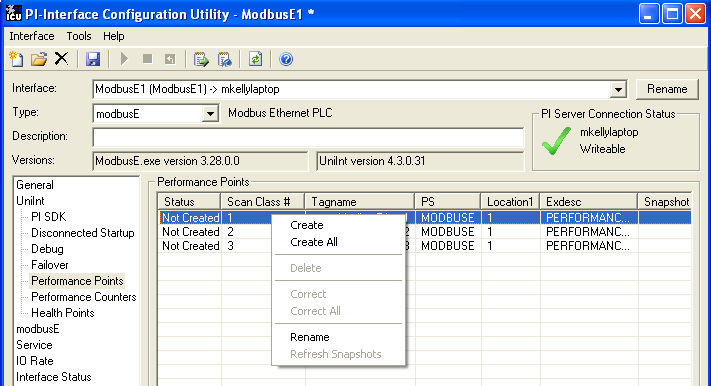Select modbusE in the left tree
The height and width of the screenshot is (386, 711).
(x=38, y=329)
